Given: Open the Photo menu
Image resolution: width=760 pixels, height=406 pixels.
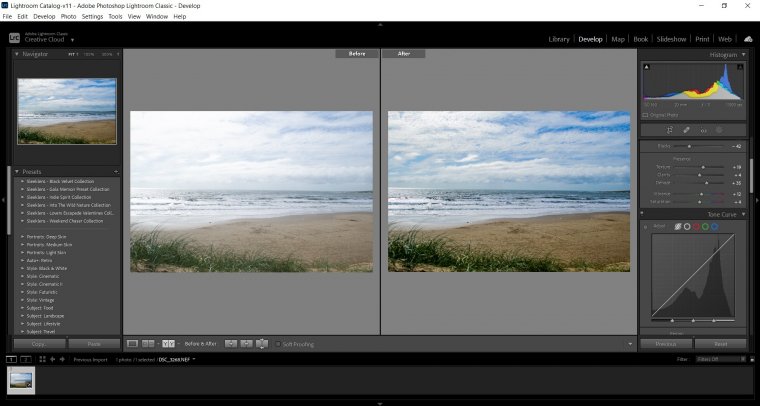Looking at the screenshot, I should 68,16.
